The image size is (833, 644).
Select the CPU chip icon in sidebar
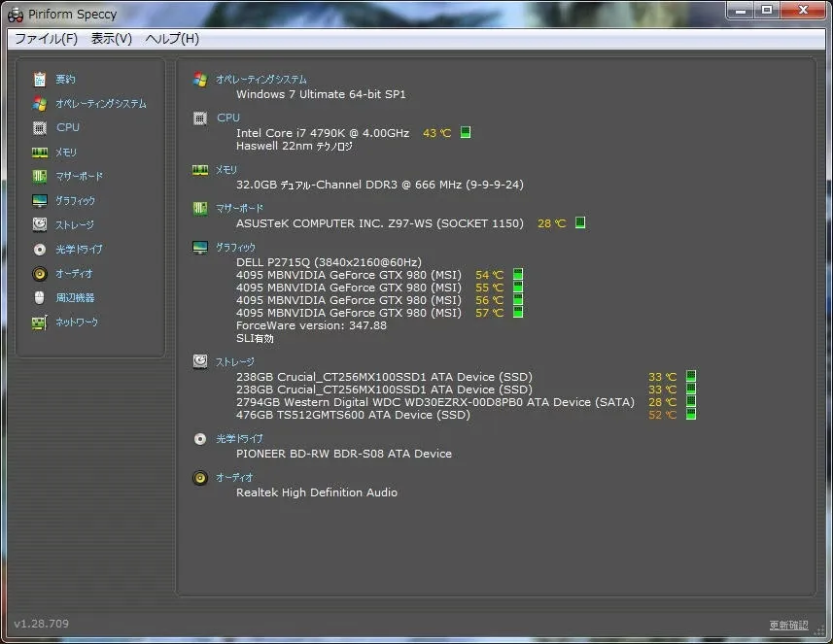40,127
